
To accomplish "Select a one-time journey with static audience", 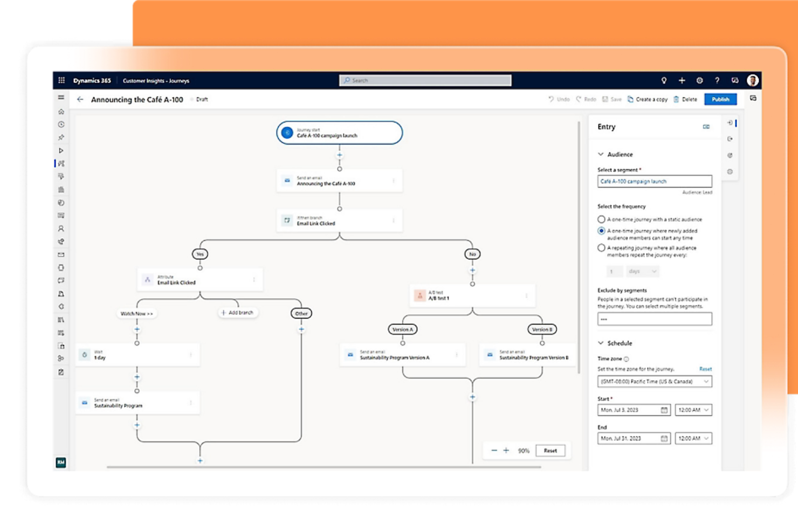I will 601,219.
